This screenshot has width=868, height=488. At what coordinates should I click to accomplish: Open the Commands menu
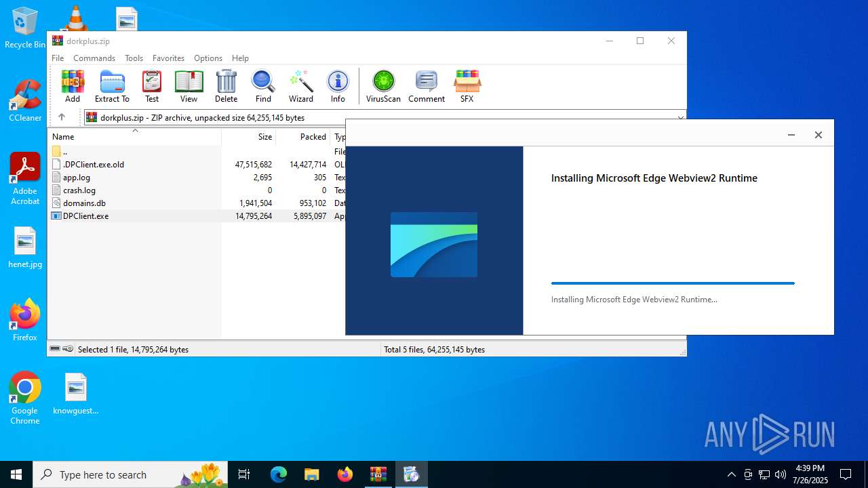tap(94, 58)
